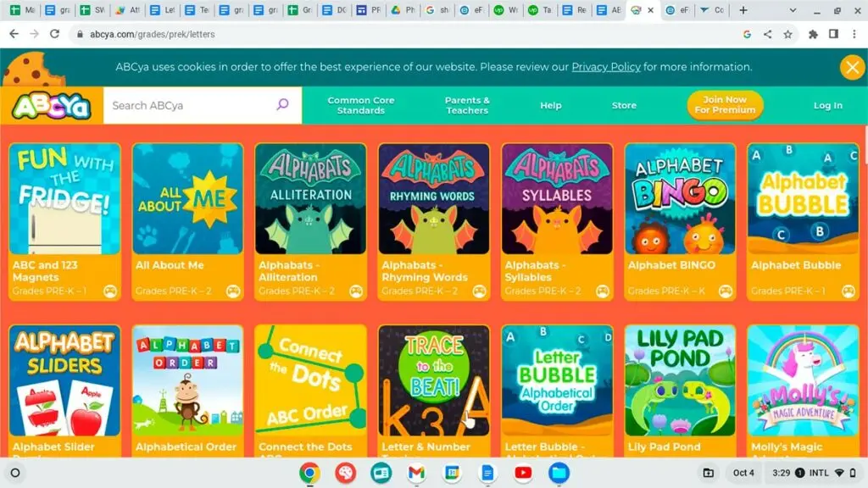Screen dimensions: 868x488
Task: Open Alphabats Alliteration game thumbnail
Action: tap(310, 199)
